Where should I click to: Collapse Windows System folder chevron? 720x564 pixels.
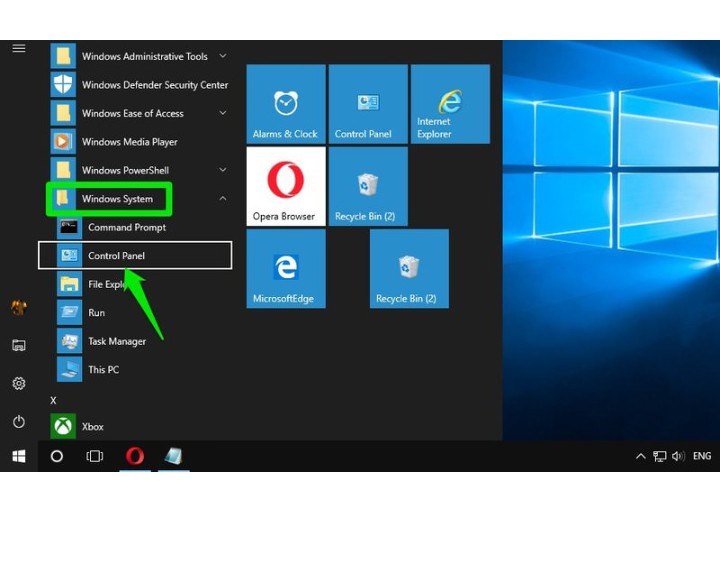point(223,198)
